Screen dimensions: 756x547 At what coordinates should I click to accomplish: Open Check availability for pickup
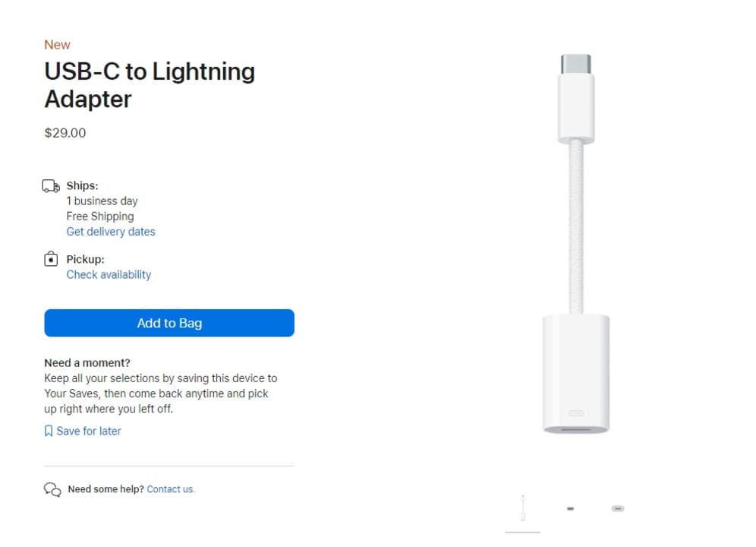pos(109,274)
